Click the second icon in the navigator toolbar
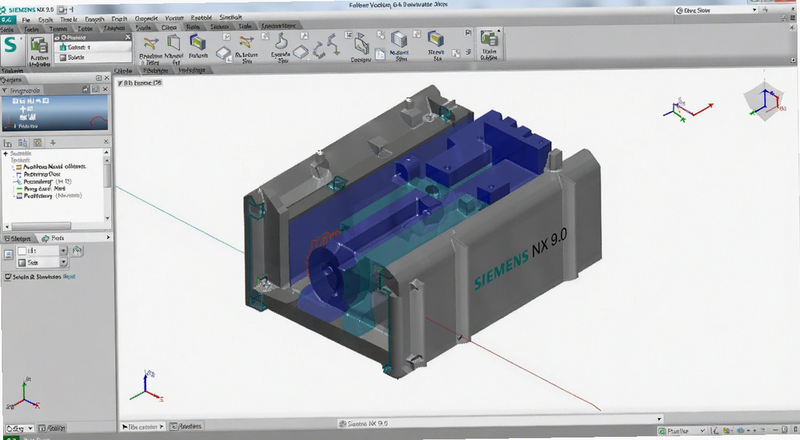 click(x=22, y=143)
